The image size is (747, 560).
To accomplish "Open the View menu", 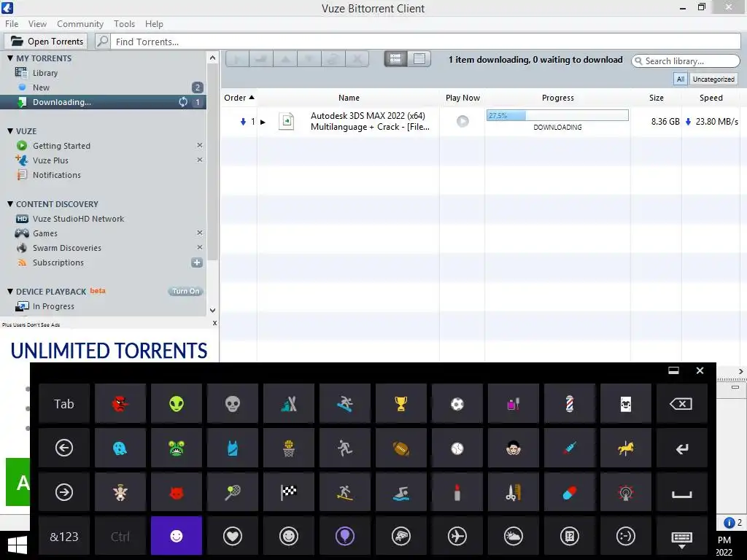I will pos(37,24).
